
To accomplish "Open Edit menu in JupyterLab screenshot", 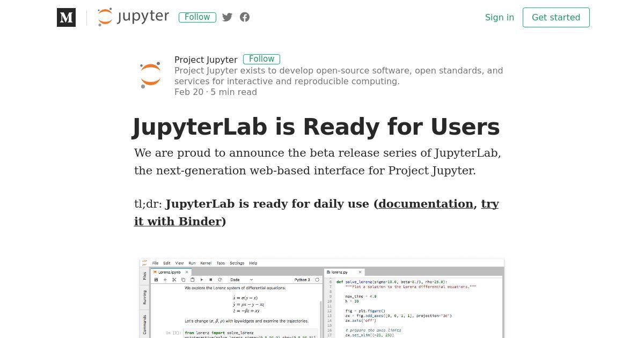I will click(x=167, y=263).
